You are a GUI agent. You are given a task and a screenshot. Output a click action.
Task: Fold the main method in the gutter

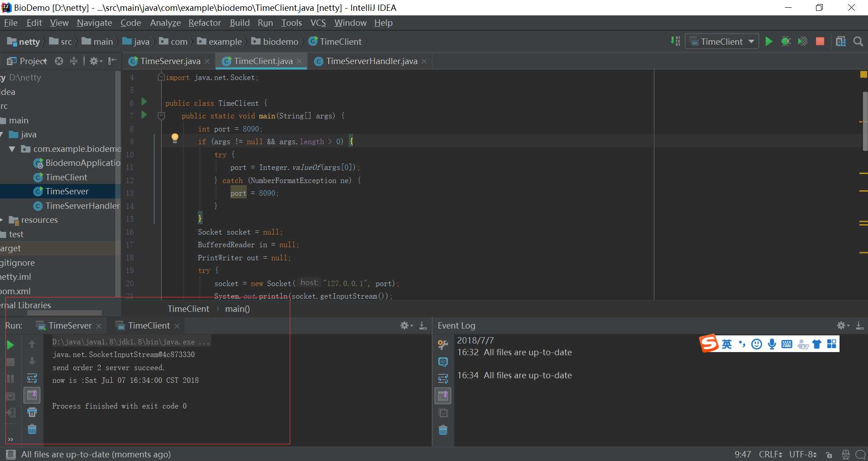click(x=161, y=116)
